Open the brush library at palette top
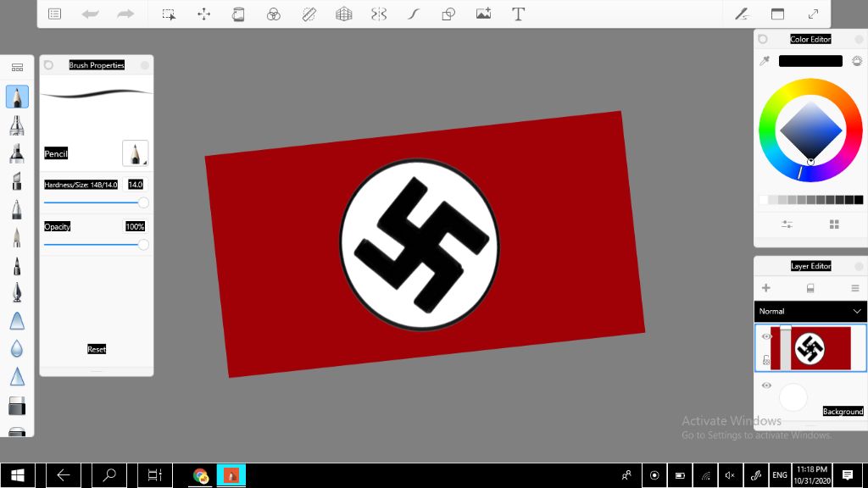 (x=17, y=68)
